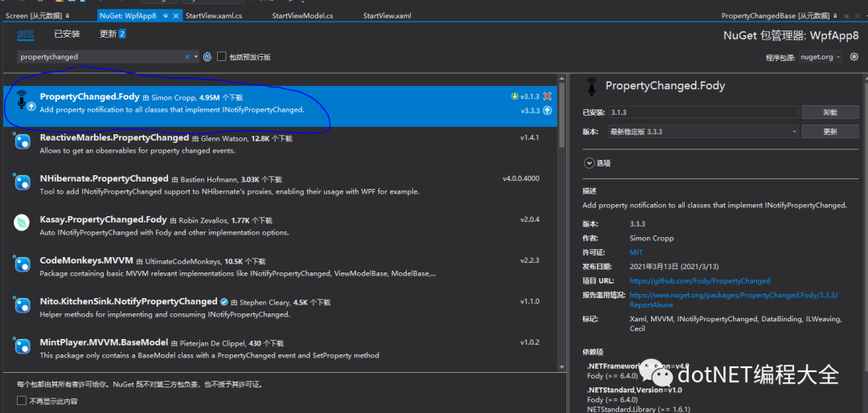
Task: Click CodeMonkeys.MVVM package icon
Action: click(x=23, y=264)
